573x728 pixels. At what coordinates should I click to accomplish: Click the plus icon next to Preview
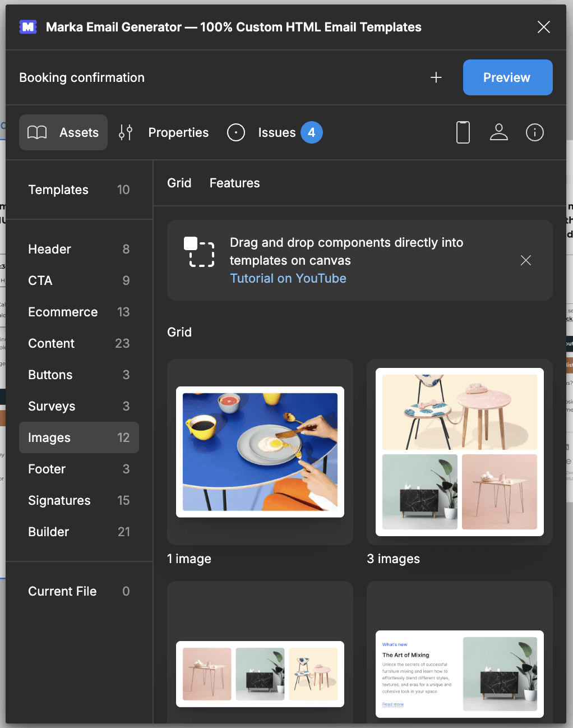coord(436,77)
